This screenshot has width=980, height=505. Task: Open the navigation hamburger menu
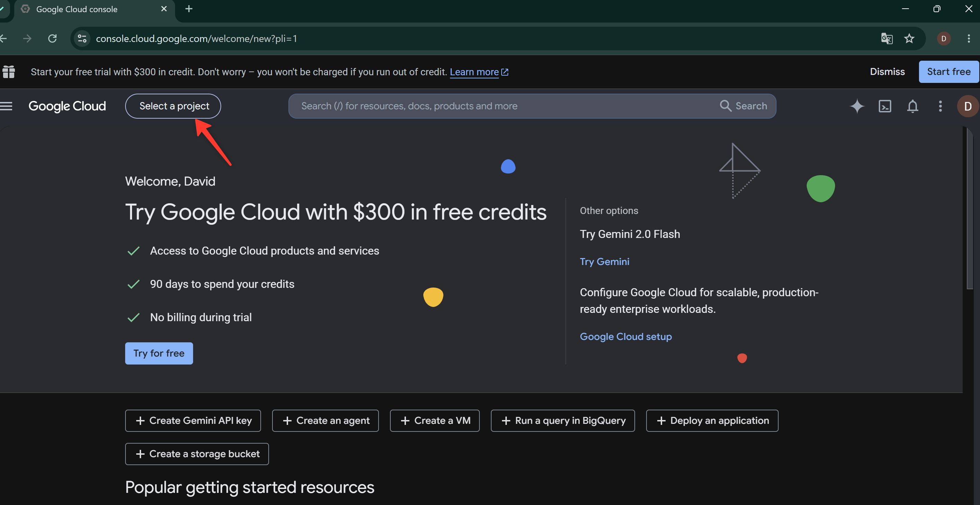click(6, 106)
